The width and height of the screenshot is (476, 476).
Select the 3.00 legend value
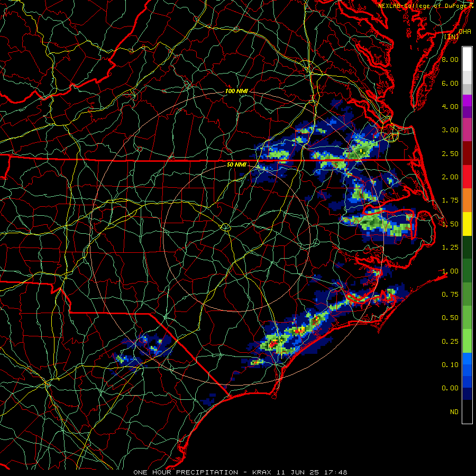[450, 130]
